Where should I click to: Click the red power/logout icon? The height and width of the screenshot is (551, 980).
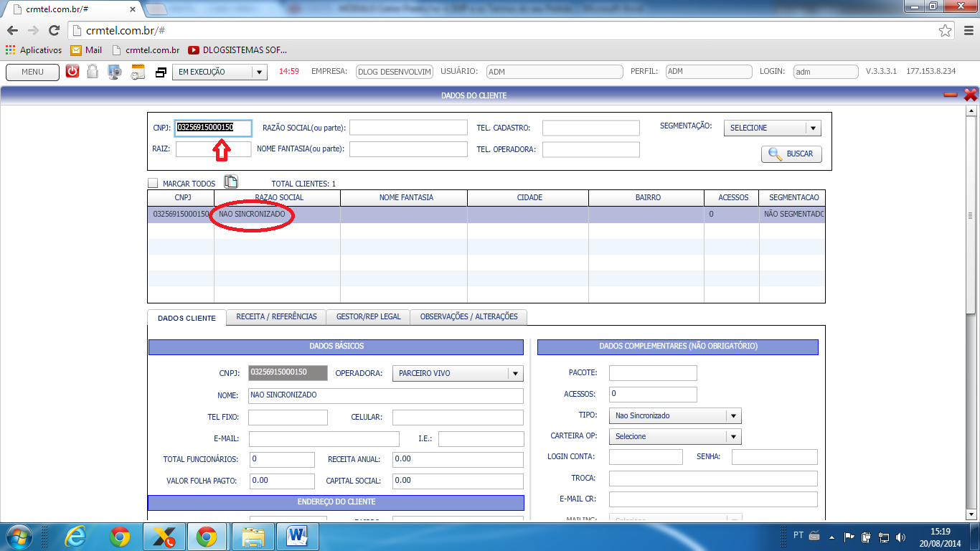72,72
